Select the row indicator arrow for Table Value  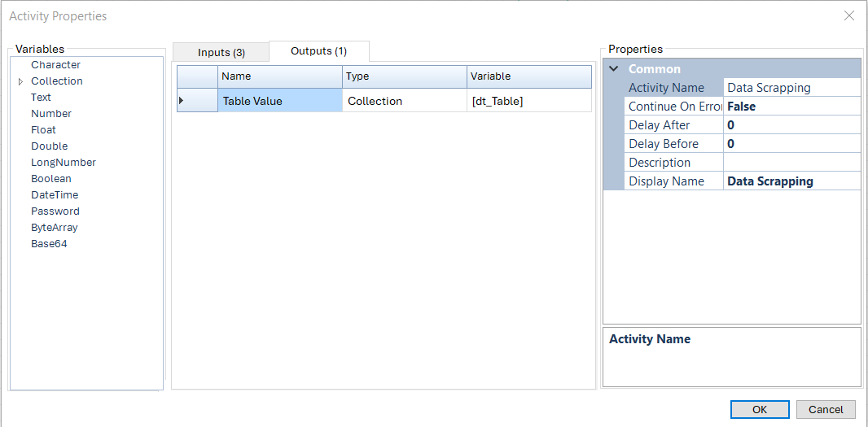coord(181,101)
